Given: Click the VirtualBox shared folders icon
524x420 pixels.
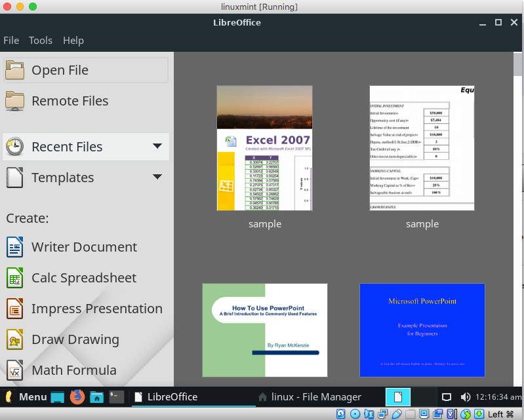Looking at the screenshot, I should (x=410, y=414).
